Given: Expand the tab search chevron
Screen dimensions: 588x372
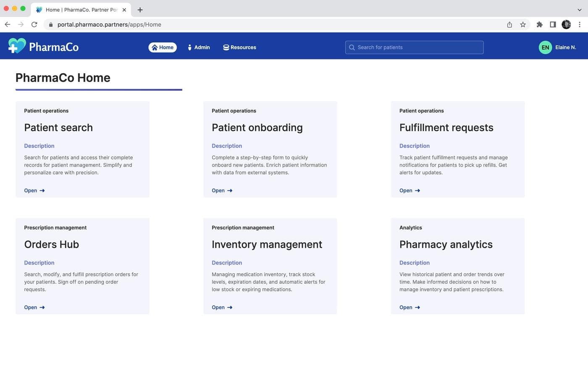Looking at the screenshot, I should (x=580, y=10).
